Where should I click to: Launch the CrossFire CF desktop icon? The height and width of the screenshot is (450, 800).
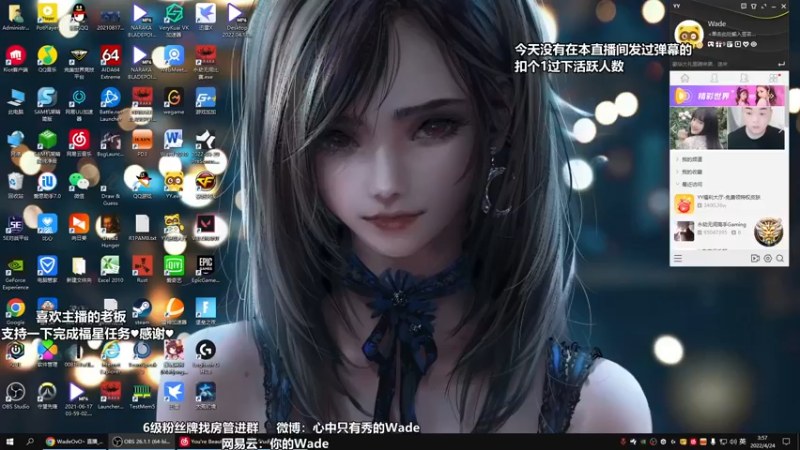205,185
